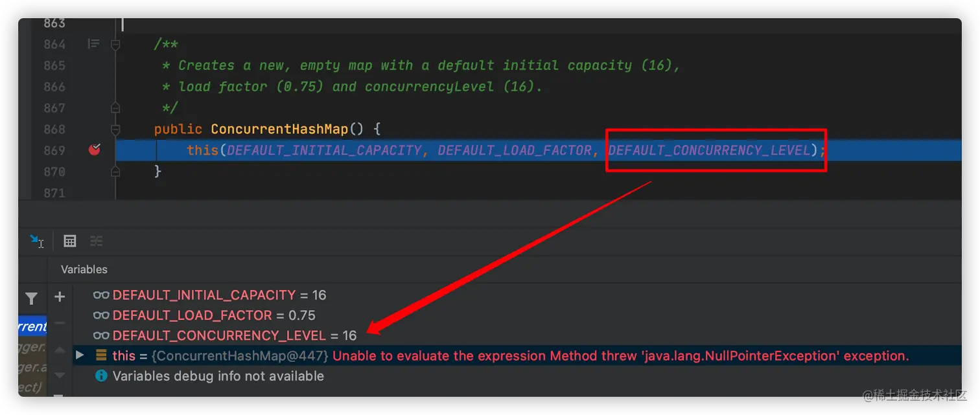The width and height of the screenshot is (980, 415).
Task: Select the Variables tab
Action: click(x=84, y=269)
